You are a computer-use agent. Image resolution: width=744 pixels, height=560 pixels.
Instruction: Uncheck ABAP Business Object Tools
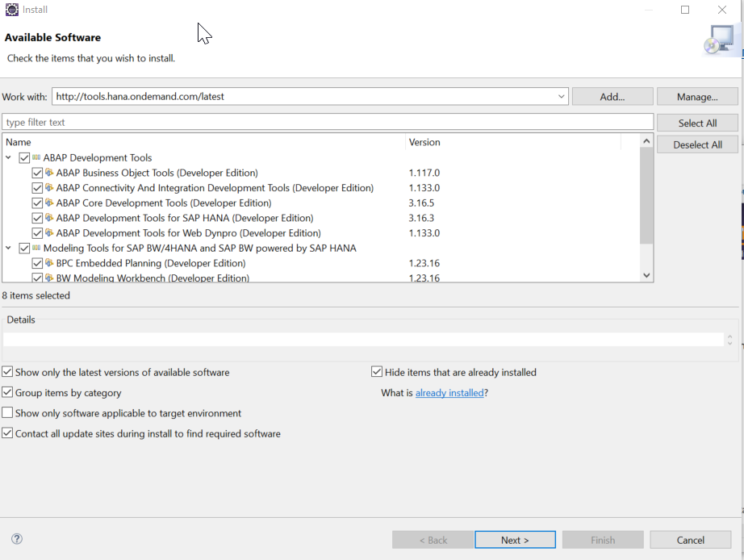[37, 173]
